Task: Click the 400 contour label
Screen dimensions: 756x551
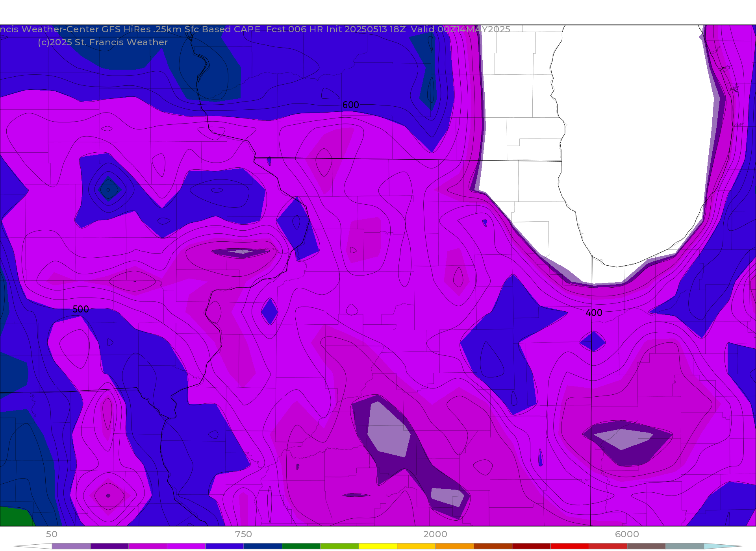Action: coord(594,313)
